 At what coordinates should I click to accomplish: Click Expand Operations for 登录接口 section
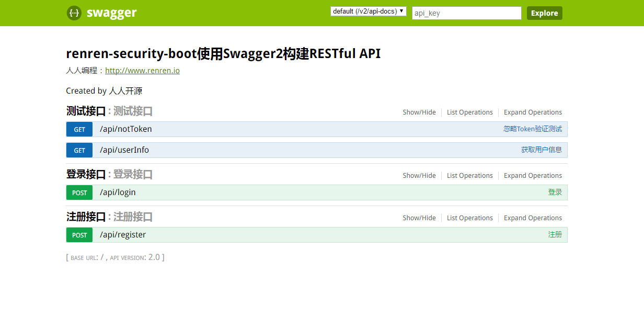pyautogui.click(x=533, y=176)
